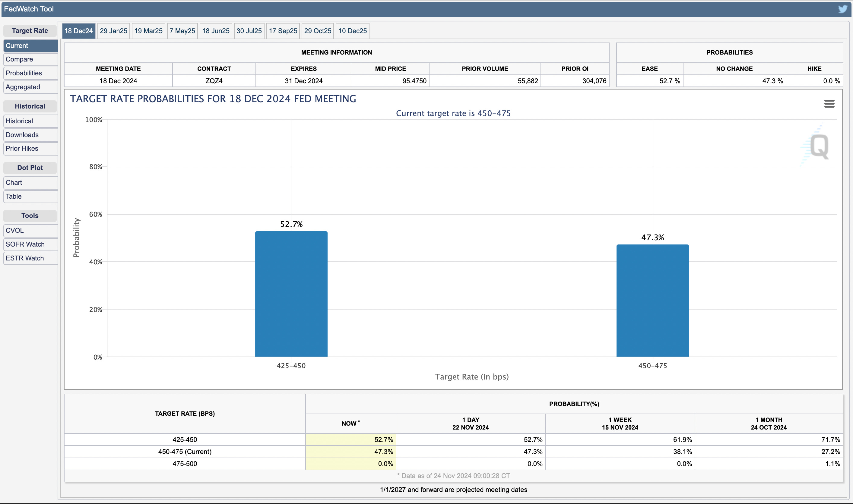Open ESTR Watch tool
Image resolution: width=853 pixels, height=504 pixels.
click(25, 258)
